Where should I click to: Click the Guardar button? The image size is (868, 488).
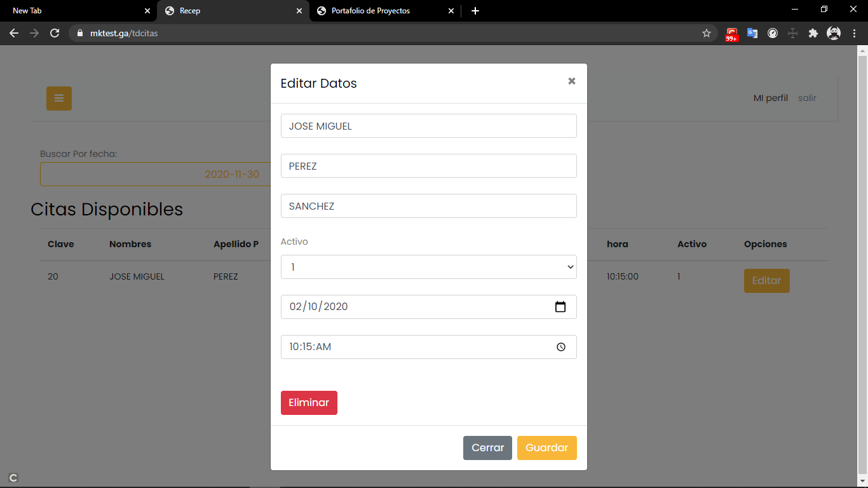point(546,447)
